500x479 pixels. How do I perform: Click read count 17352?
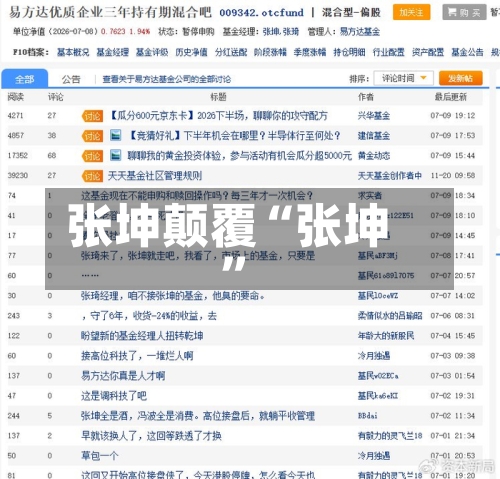[18, 156]
